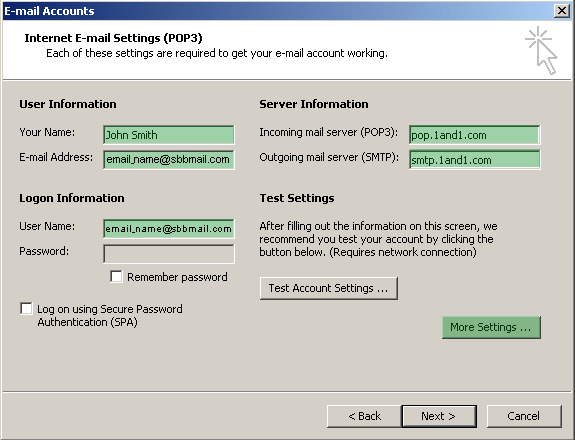Click the Incoming mail server (POP3) field
Image resolution: width=575 pixels, height=440 pixels.
(475, 135)
